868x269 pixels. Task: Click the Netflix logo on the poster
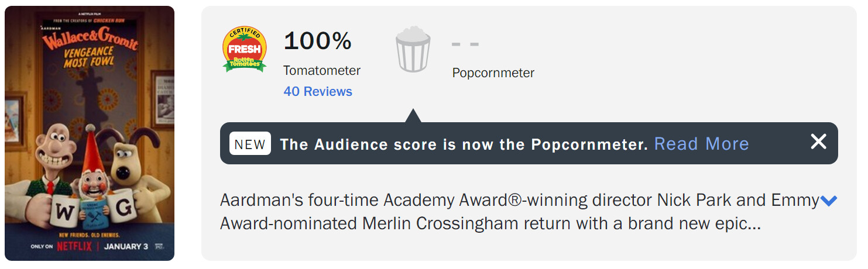pyautogui.click(x=74, y=246)
